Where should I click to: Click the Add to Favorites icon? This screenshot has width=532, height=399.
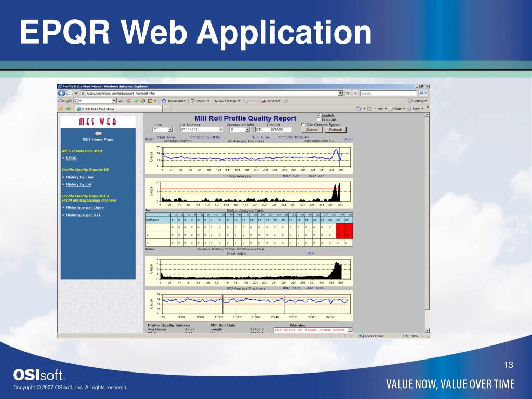pos(69,109)
